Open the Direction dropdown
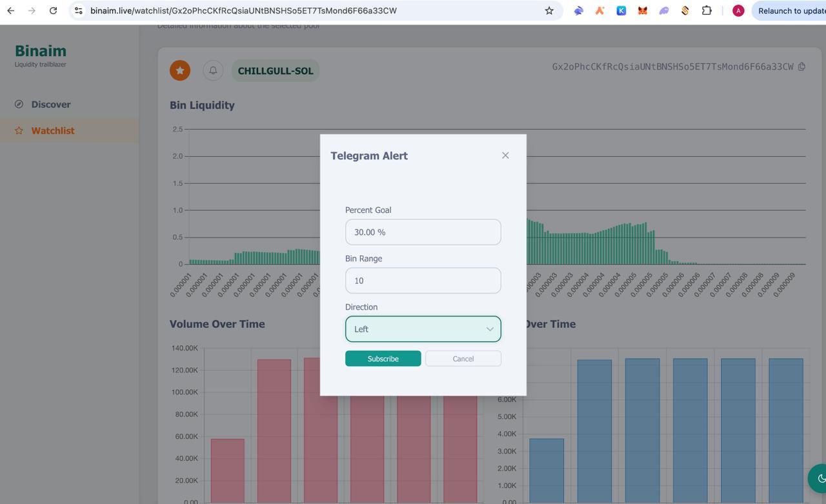Image resolution: width=826 pixels, height=504 pixels. click(x=423, y=329)
